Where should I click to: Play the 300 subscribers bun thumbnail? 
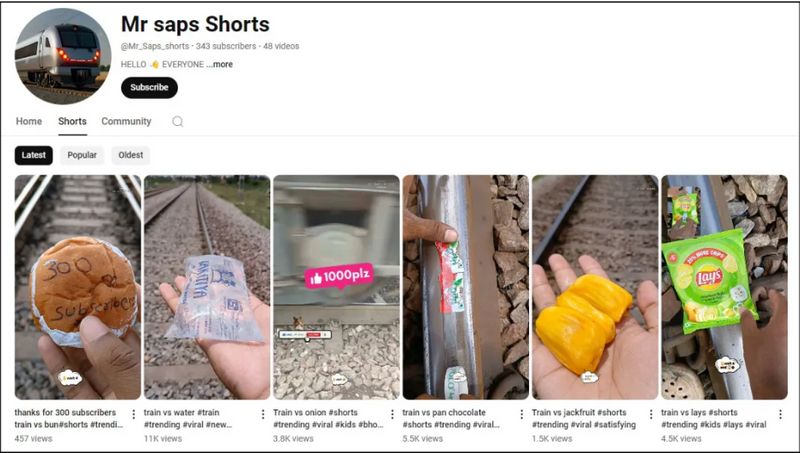tap(78, 287)
